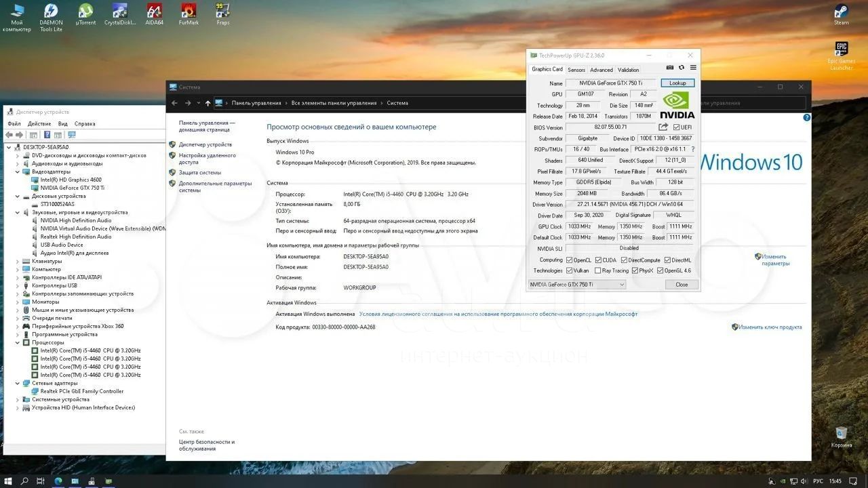The height and width of the screenshot is (488, 868).
Task: Expand the DVD-дисководы node
Action: point(18,155)
